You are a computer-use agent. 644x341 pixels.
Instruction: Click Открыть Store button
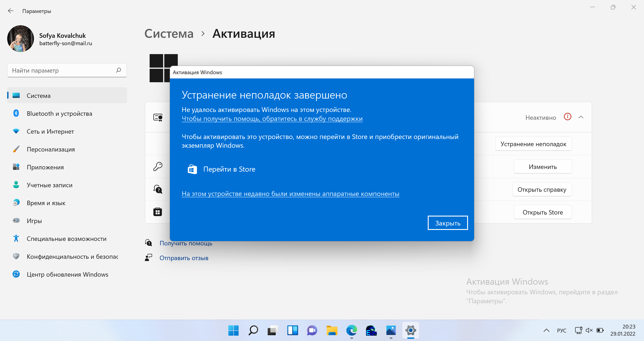click(542, 212)
